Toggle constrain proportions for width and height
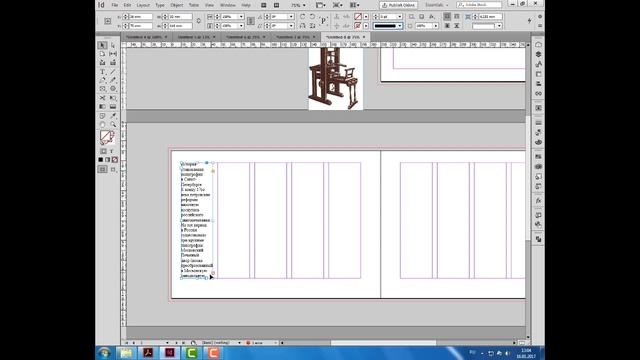 pos(199,21)
